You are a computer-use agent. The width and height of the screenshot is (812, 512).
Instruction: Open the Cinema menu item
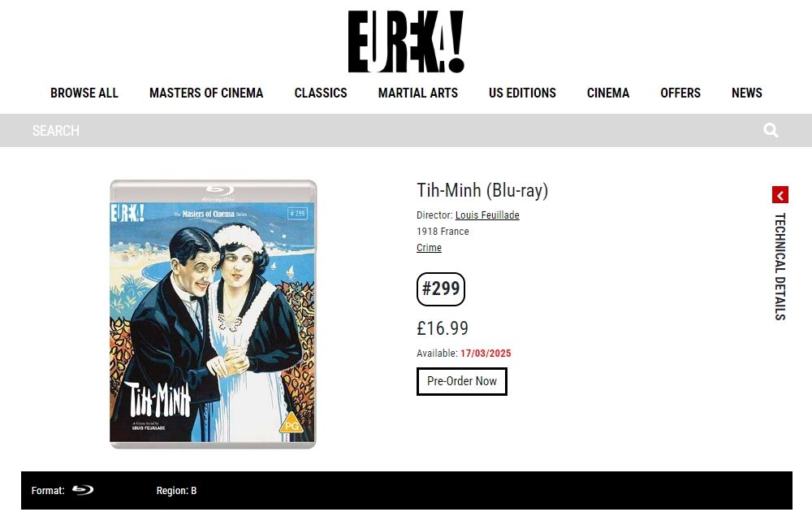[x=608, y=93]
